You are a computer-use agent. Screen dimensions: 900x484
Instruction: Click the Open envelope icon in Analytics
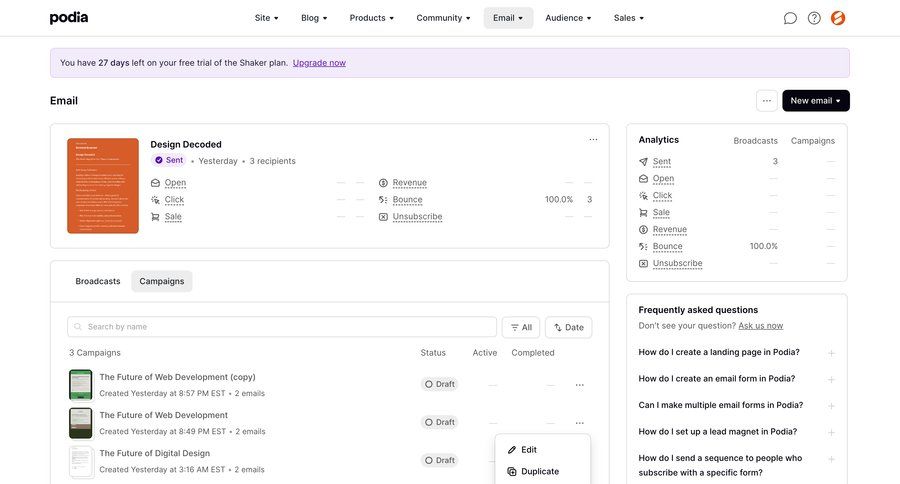643,179
